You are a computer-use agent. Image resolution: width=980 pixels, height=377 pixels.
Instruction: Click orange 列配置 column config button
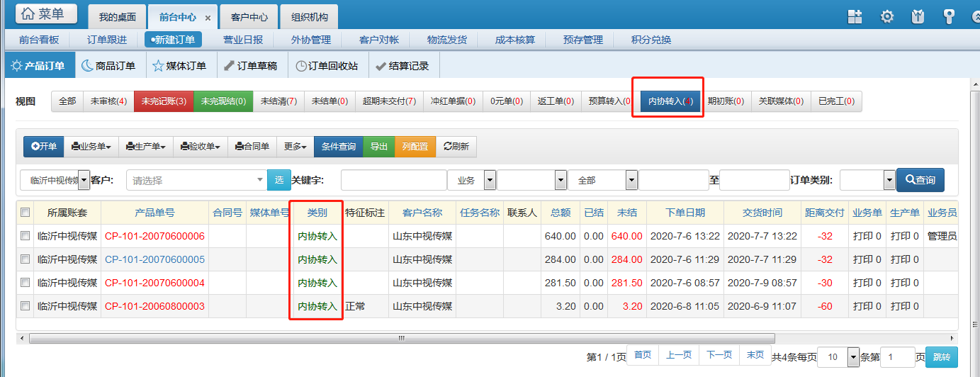(x=415, y=147)
